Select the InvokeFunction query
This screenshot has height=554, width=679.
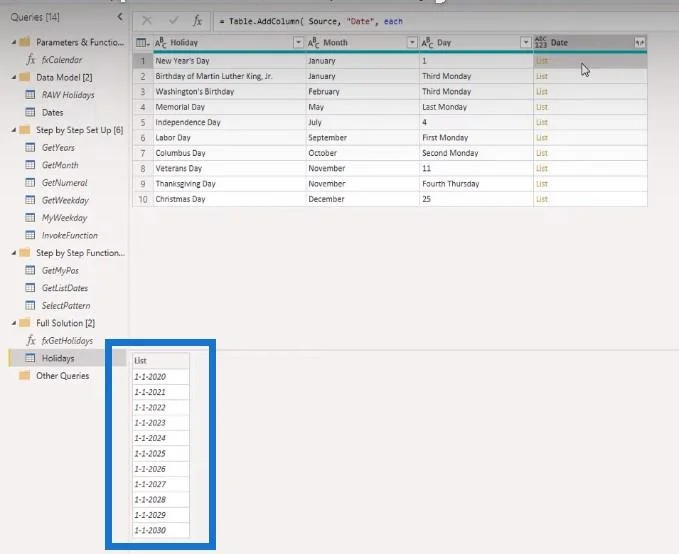(x=70, y=235)
